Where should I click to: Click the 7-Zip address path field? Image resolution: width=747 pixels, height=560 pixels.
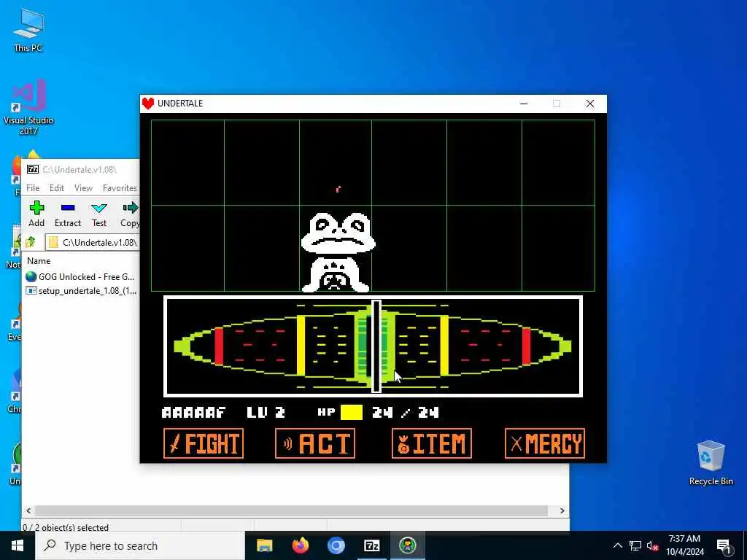(93, 242)
